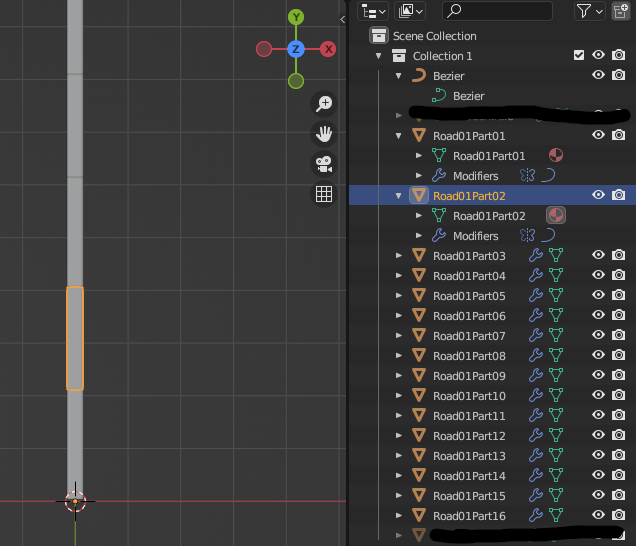The width and height of the screenshot is (636, 546).
Task: Disable rendering for Road01Part02
Action: click(x=618, y=195)
